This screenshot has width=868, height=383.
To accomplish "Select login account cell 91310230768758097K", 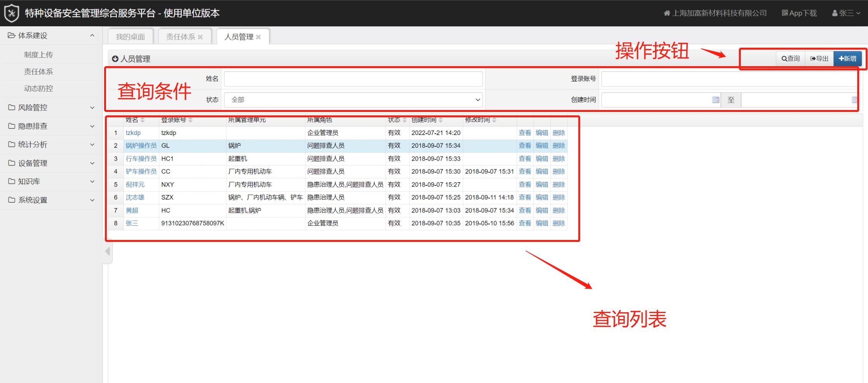I will (x=193, y=223).
